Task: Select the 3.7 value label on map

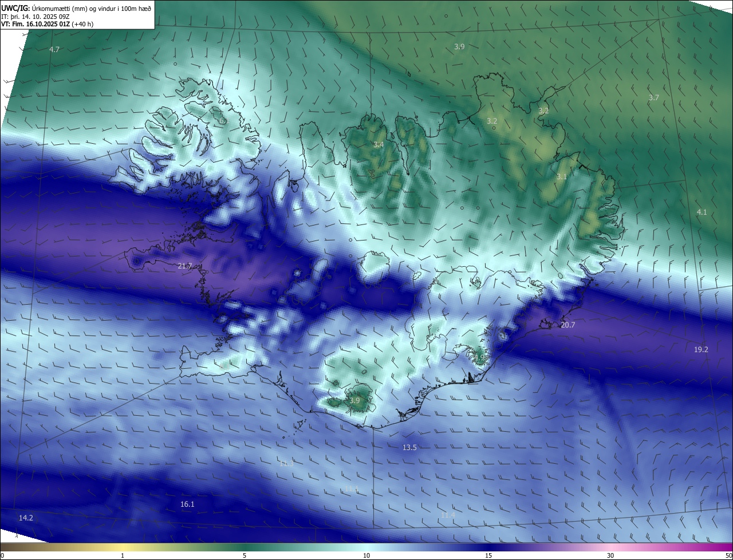Action: [x=653, y=98]
